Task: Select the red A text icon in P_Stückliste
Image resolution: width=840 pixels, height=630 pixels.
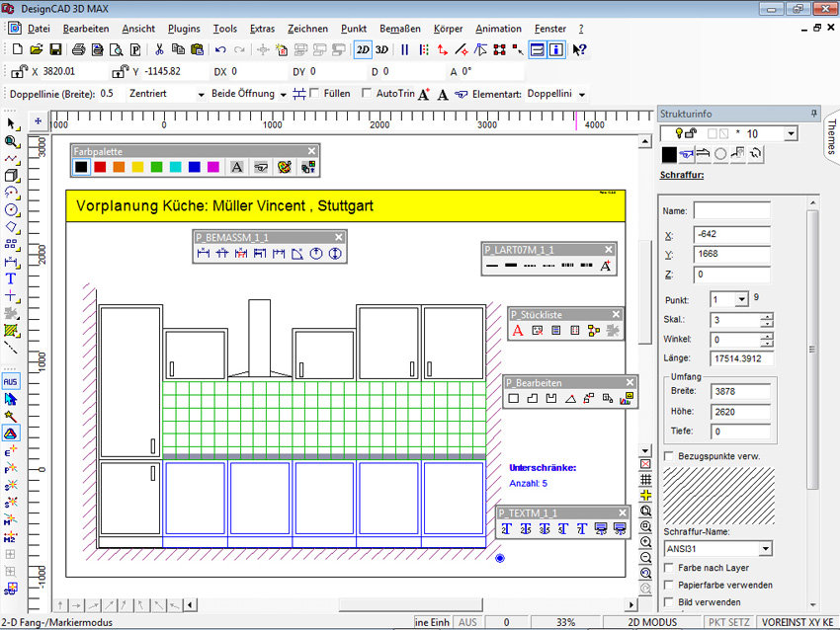Action: coord(517,331)
